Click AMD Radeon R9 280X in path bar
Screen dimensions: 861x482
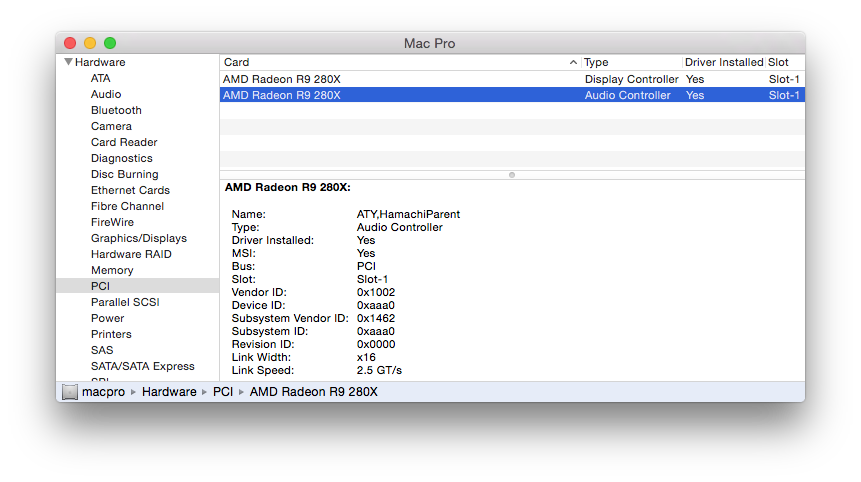coord(314,392)
